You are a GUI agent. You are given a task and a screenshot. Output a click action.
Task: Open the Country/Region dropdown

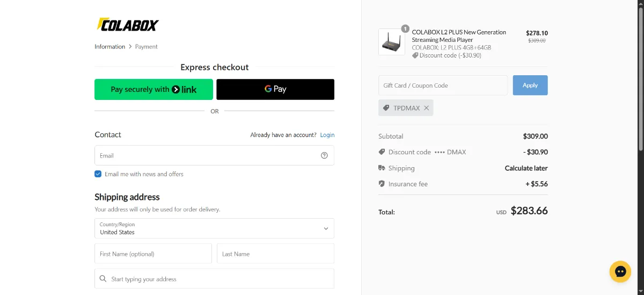(x=214, y=228)
